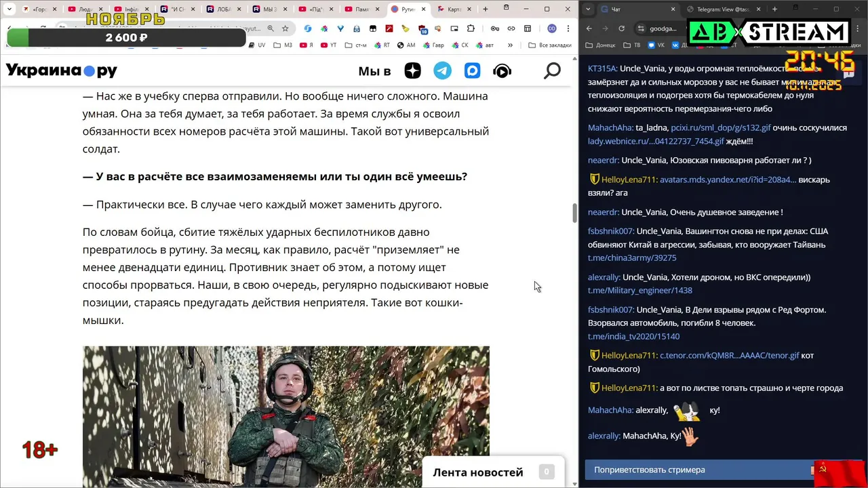Screen dimensions: 868x488
Task: Open the Гавр bookmark
Action: pyautogui.click(x=433, y=45)
